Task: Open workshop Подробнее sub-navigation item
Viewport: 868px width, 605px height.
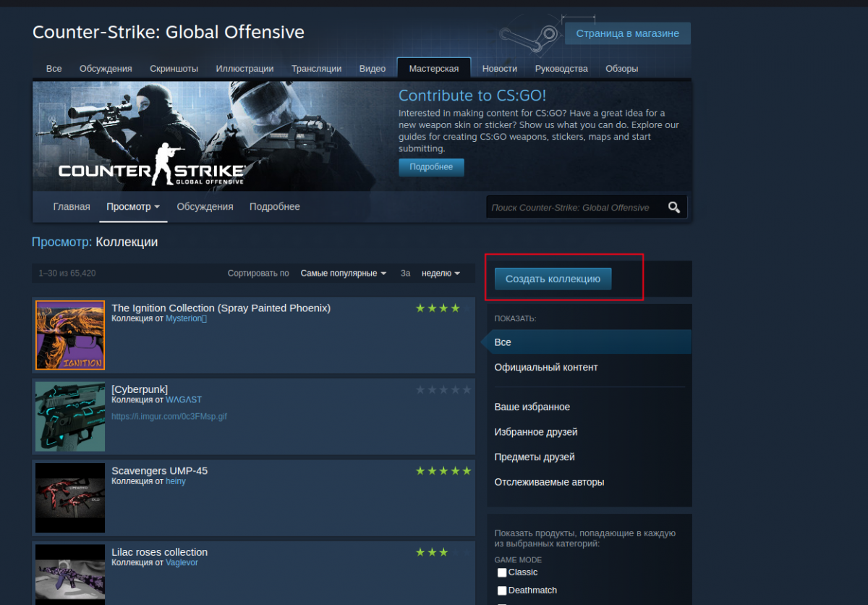Action: pos(275,206)
